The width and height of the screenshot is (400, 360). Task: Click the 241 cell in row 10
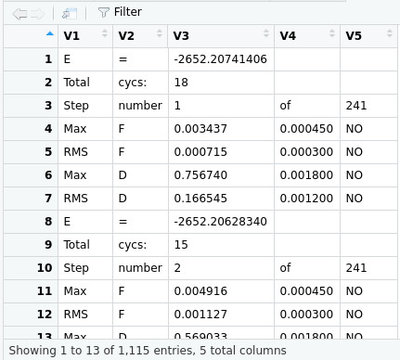click(x=370, y=268)
